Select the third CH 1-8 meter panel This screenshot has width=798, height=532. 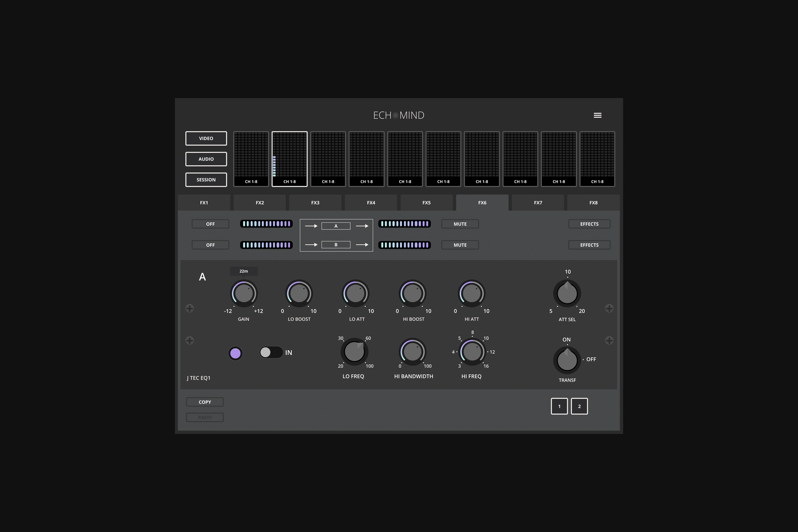328,159
